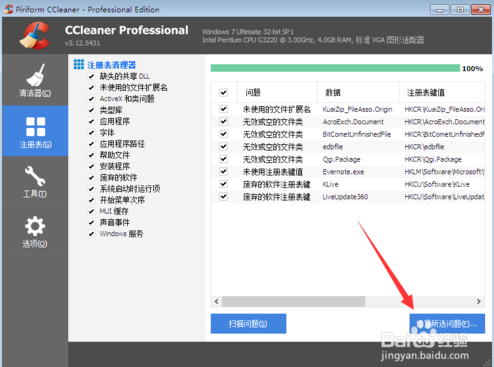Toggle the select-all checkbox in results header
This screenshot has height=367, width=494.
point(223,92)
